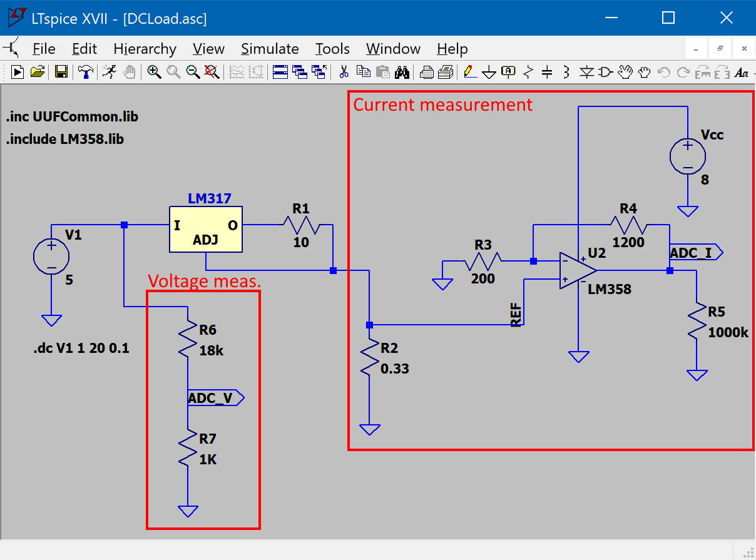Click the REF net label

click(x=516, y=313)
